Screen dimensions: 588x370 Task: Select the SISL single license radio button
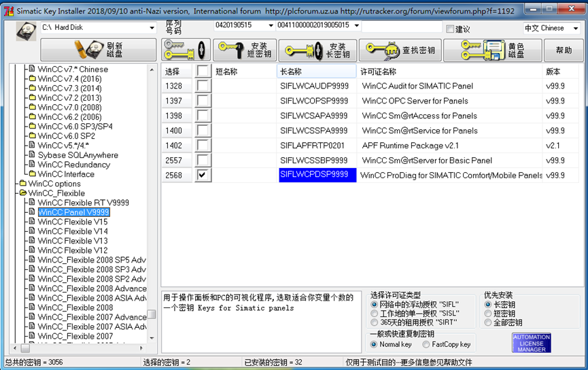click(375, 314)
